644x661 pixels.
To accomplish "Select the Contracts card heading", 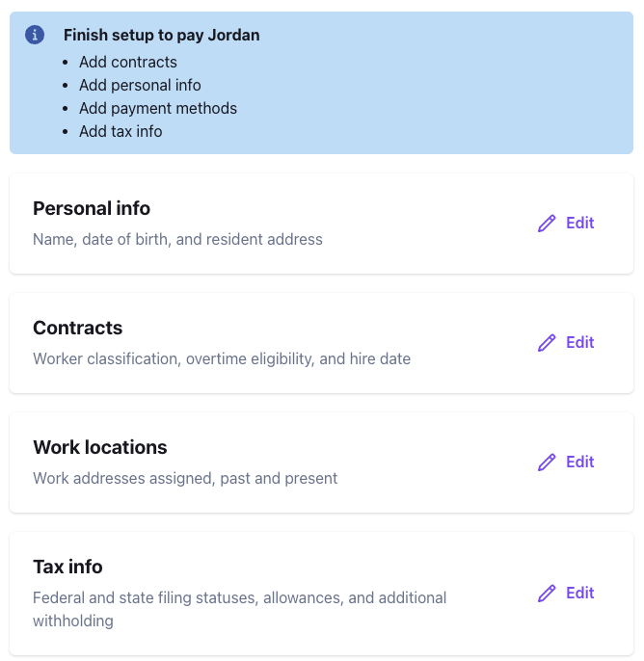I will 78,328.
